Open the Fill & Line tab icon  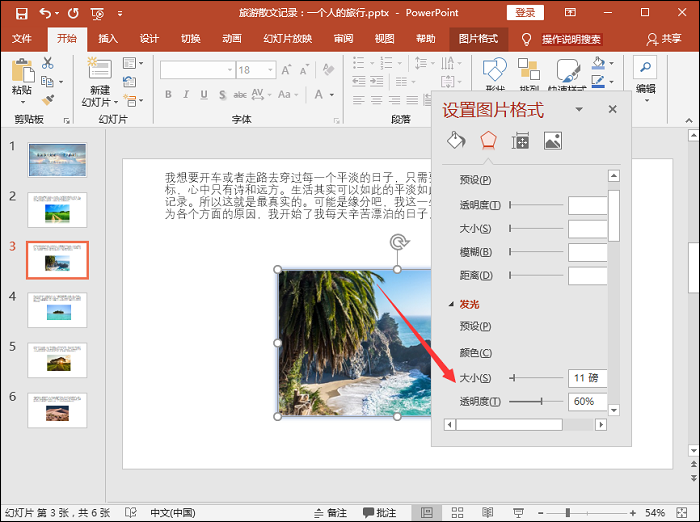click(455, 141)
